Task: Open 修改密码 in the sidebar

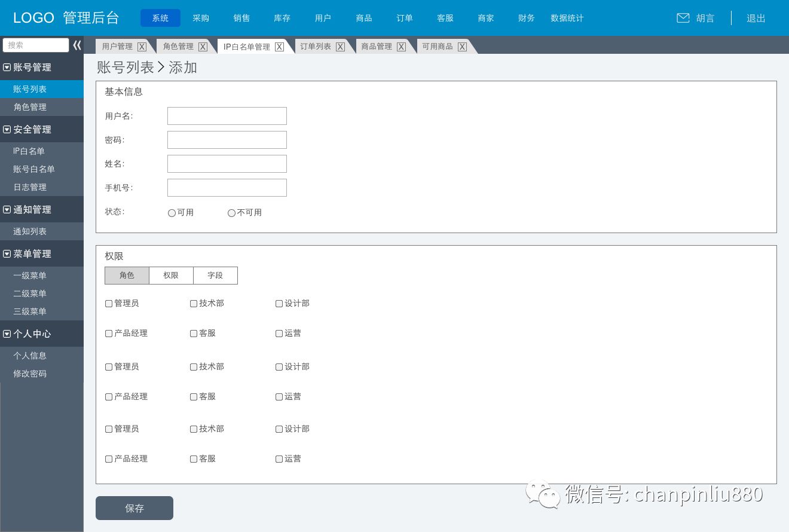Action: pyautogui.click(x=42, y=374)
